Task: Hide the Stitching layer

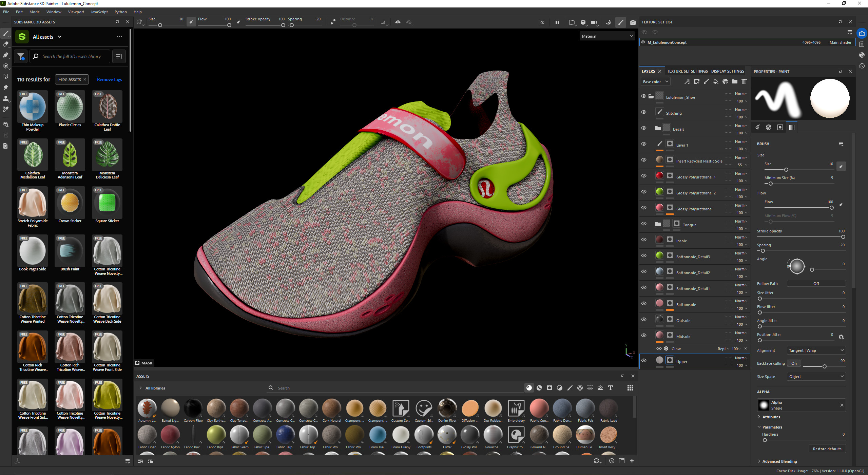Action: (643, 112)
